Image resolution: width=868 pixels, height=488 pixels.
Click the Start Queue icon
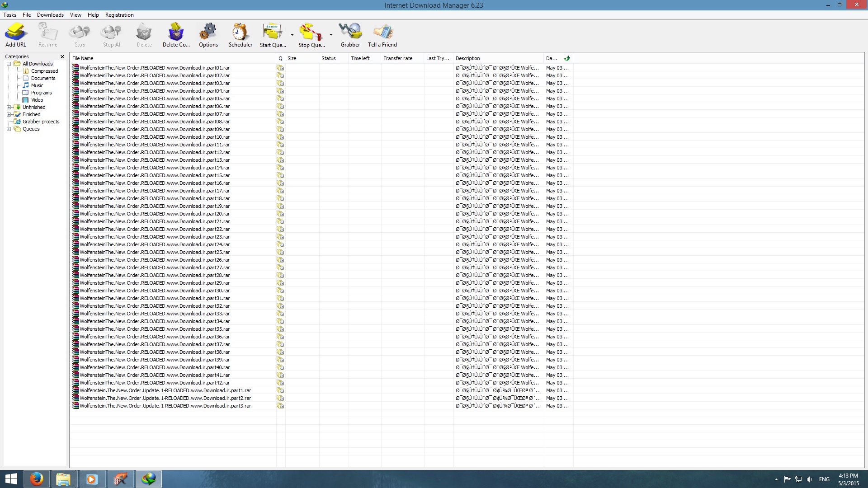click(x=272, y=33)
